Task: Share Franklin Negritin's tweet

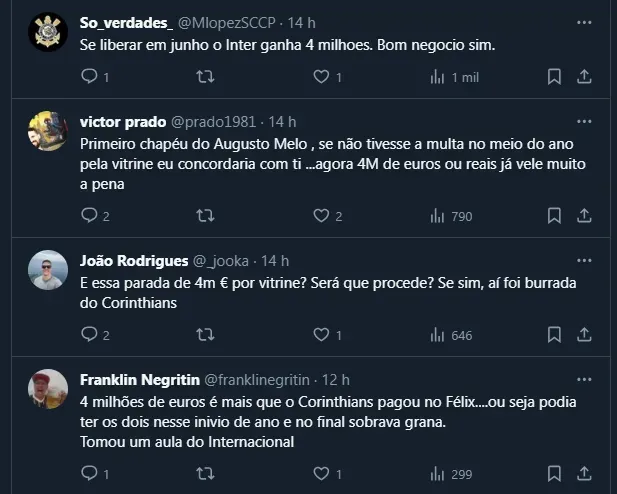Action: coord(585,474)
